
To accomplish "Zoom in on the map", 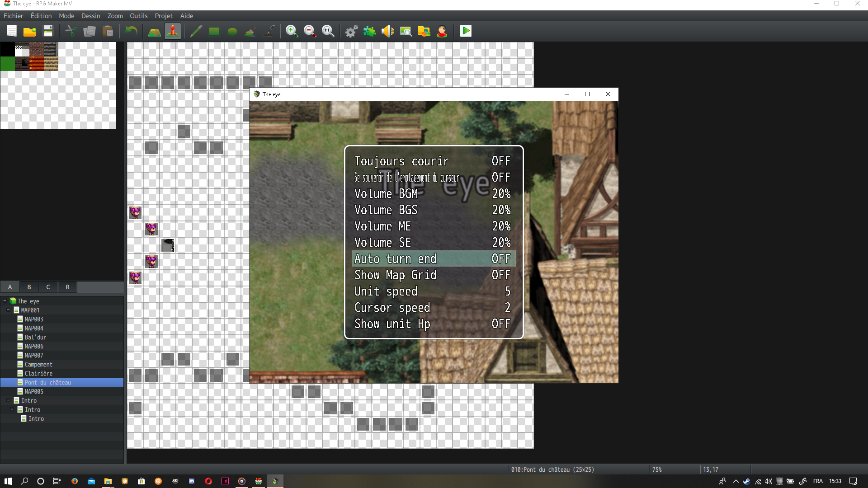I will click(x=292, y=31).
